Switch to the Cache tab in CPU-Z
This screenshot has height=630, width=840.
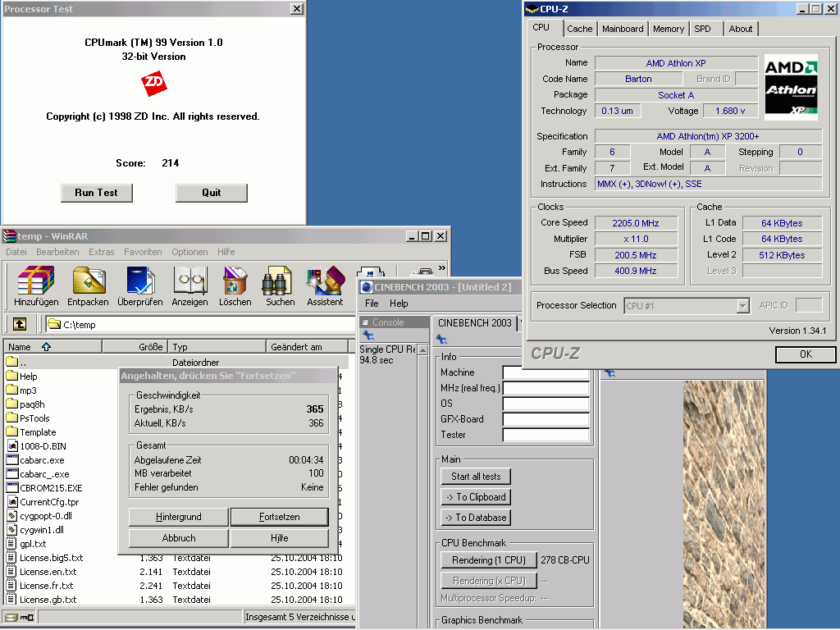coord(580,29)
